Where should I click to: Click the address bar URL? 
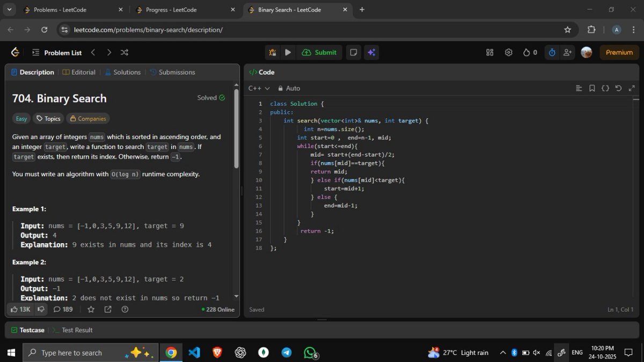coord(148,30)
